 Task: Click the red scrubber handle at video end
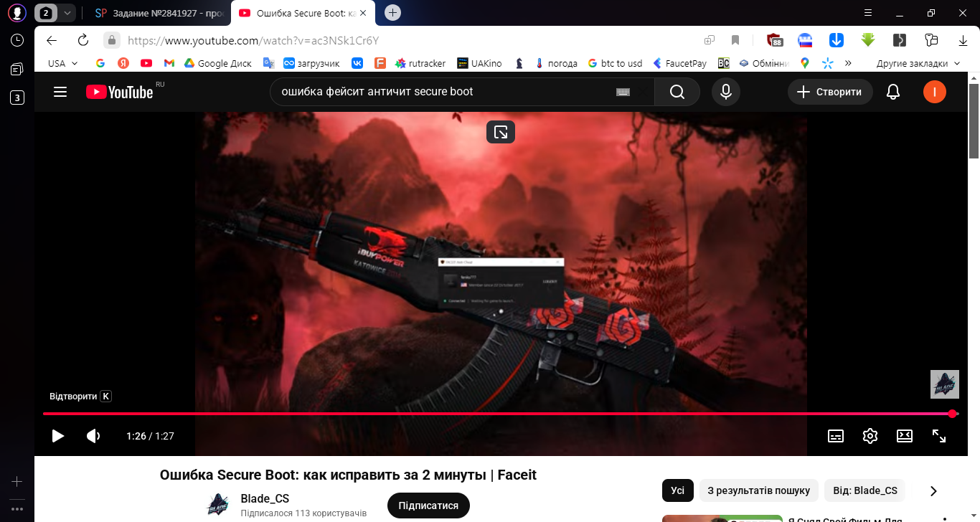(953, 414)
